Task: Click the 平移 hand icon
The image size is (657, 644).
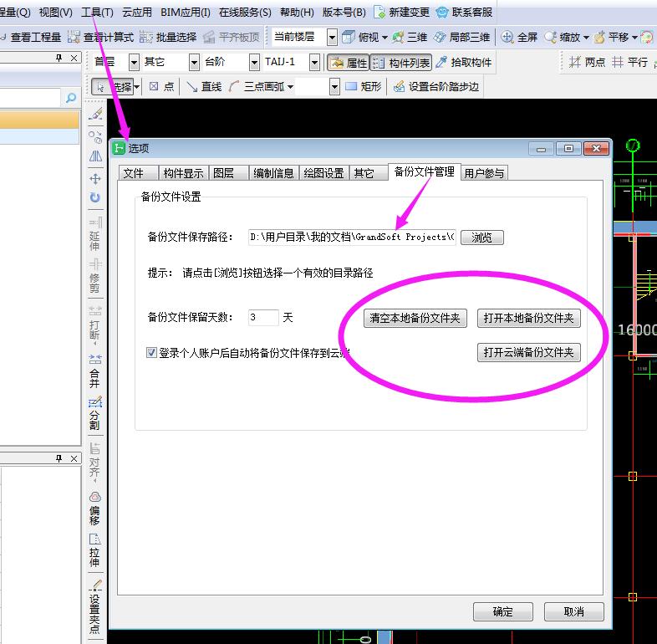Action: pyautogui.click(x=599, y=38)
